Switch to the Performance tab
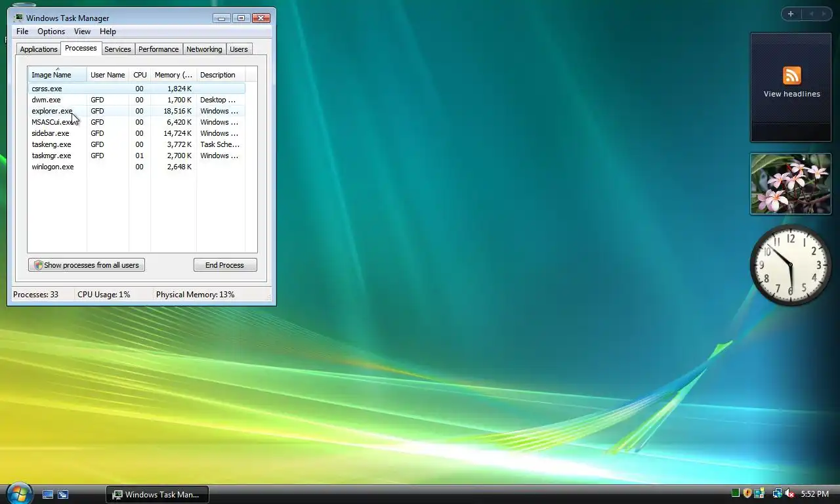840x504 pixels. click(158, 49)
